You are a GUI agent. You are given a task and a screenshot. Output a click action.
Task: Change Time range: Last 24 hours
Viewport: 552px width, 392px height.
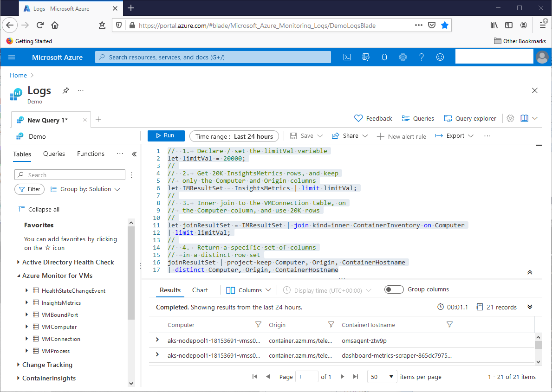coord(234,136)
